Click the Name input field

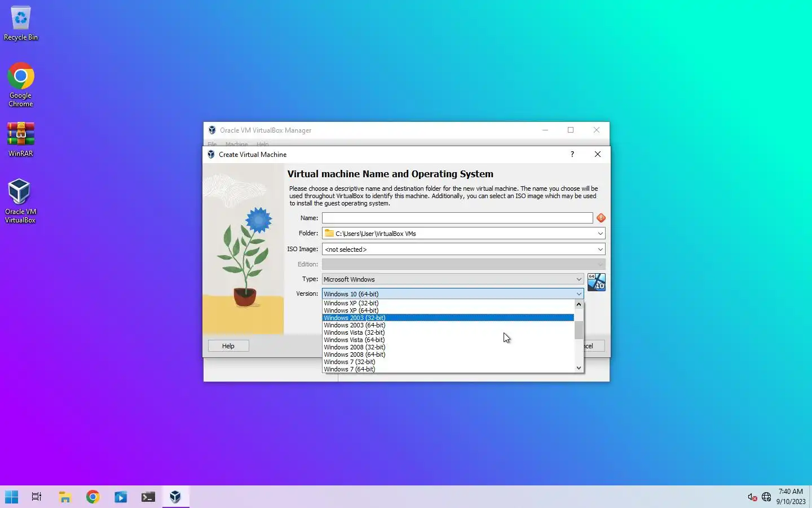click(457, 218)
